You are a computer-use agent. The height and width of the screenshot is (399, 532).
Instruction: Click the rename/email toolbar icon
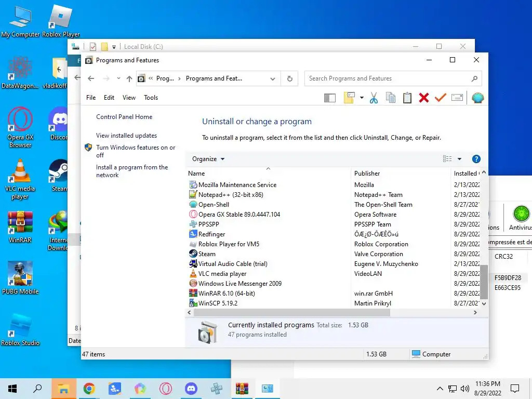pyautogui.click(x=457, y=98)
